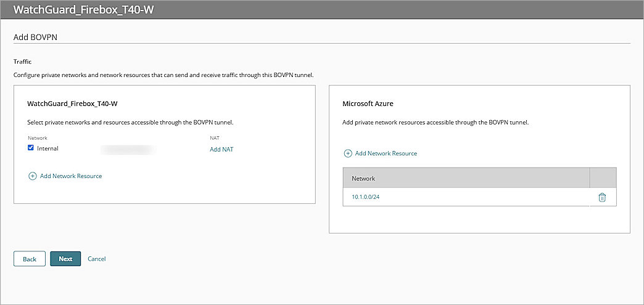Proceed with the Next button
This screenshot has width=644, height=305.
65,259
